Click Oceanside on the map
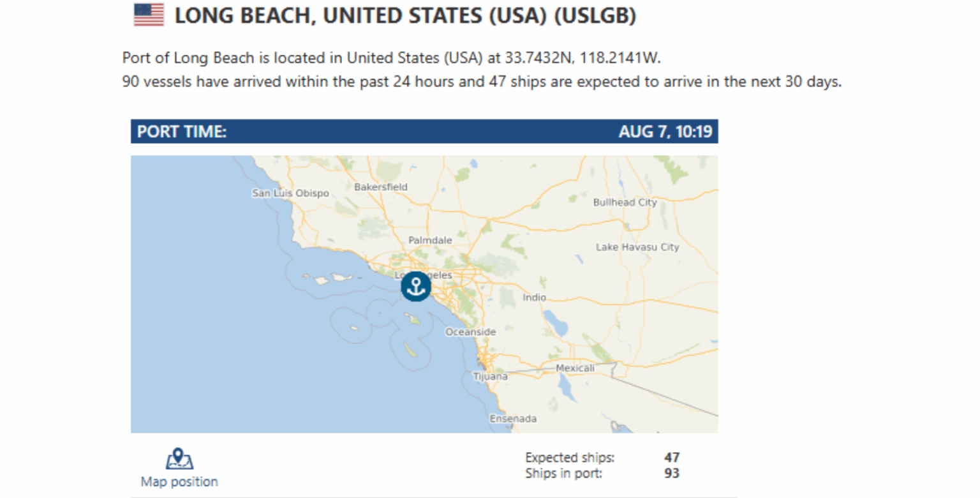Viewport: 980px width, 498px height. (470, 332)
